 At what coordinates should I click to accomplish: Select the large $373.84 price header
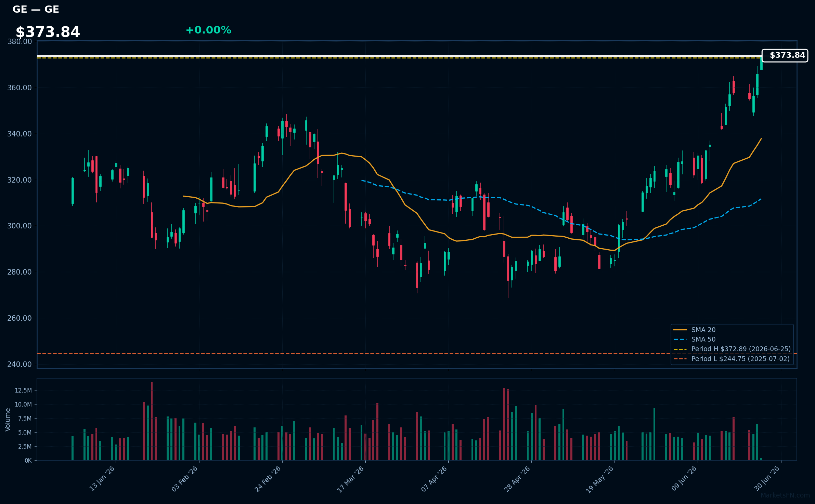[48, 32]
